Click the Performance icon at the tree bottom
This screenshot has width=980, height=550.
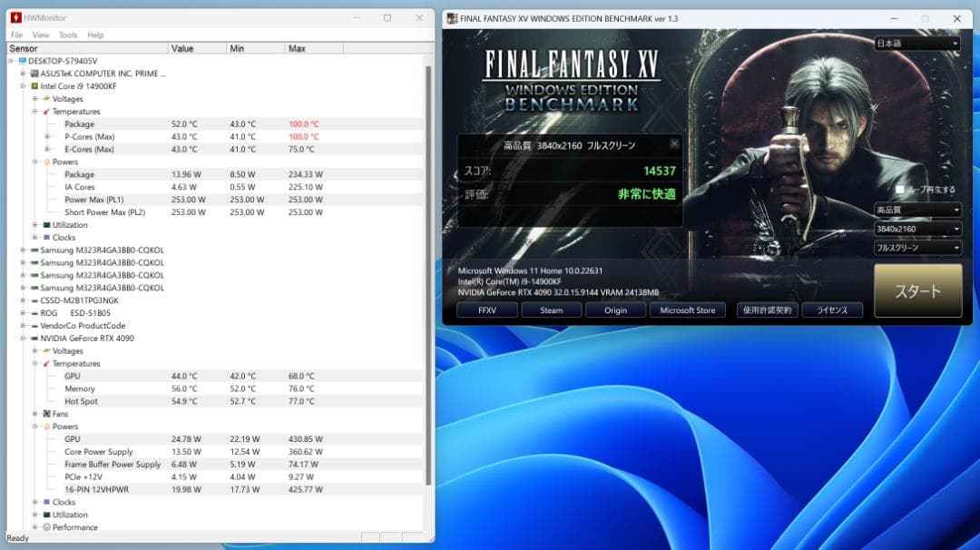(45, 527)
